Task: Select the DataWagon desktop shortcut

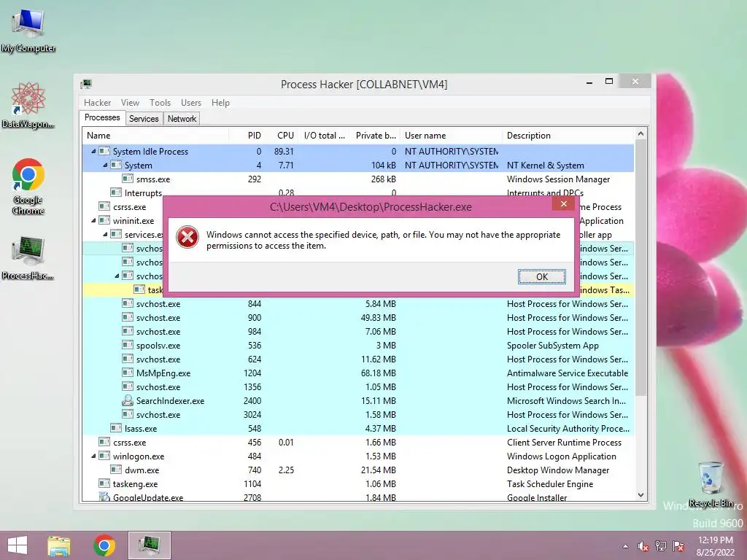Action: [28, 105]
